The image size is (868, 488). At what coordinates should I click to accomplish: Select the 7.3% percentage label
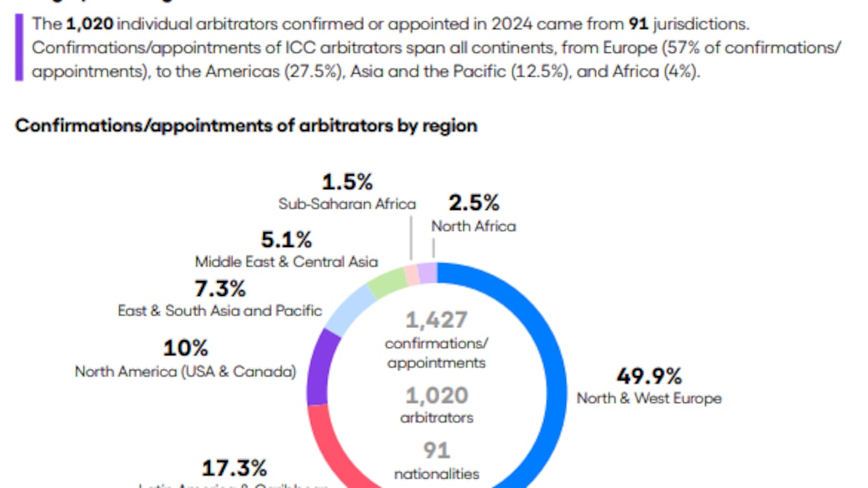tap(220, 290)
